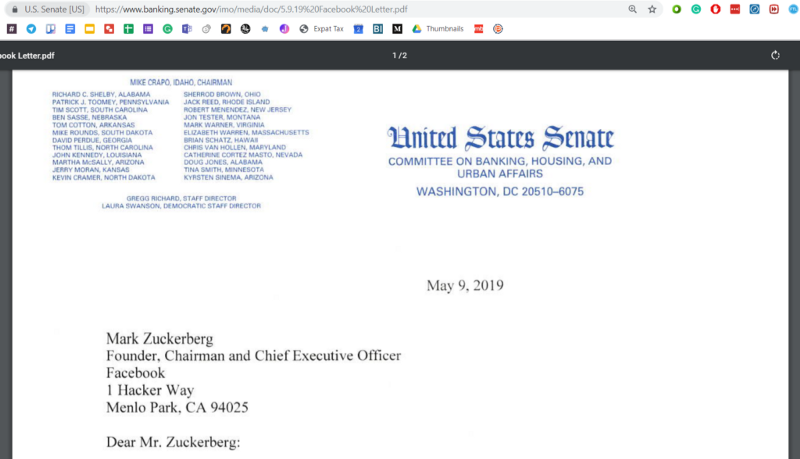Click the name Mark Zuckerberg in the address
The image size is (800, 459).
160,339
